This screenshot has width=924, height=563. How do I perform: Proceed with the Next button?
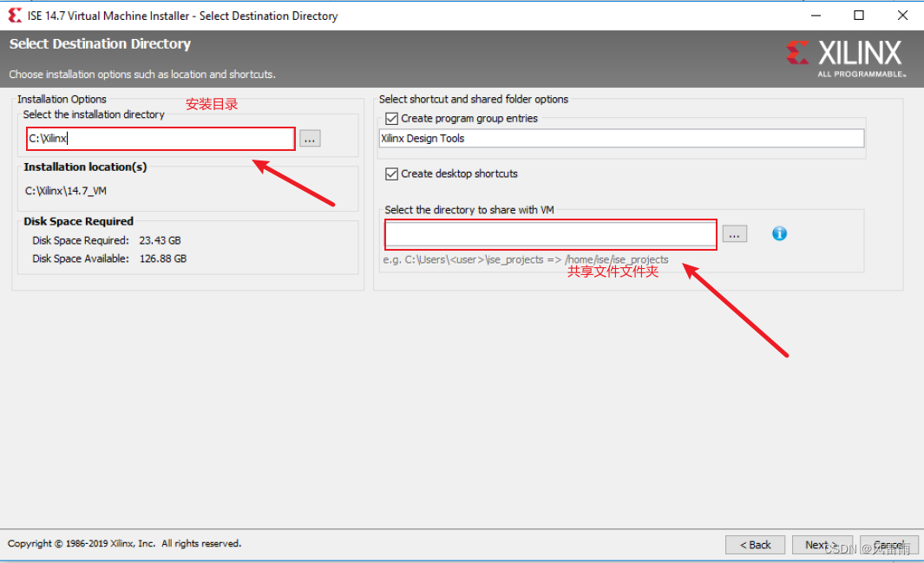(x=822, y=545)
